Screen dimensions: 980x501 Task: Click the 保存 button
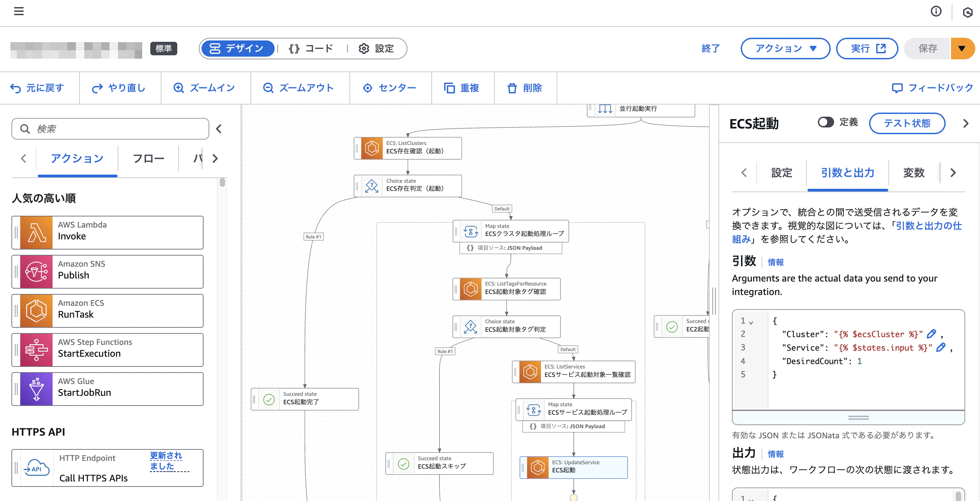point(927,49)
